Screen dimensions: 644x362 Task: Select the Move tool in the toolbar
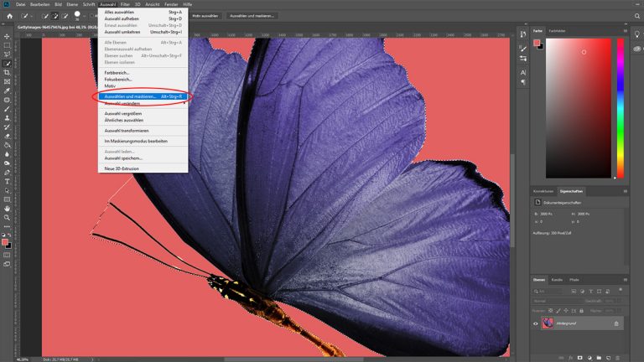pyautogui.click(x=7, y=37)
